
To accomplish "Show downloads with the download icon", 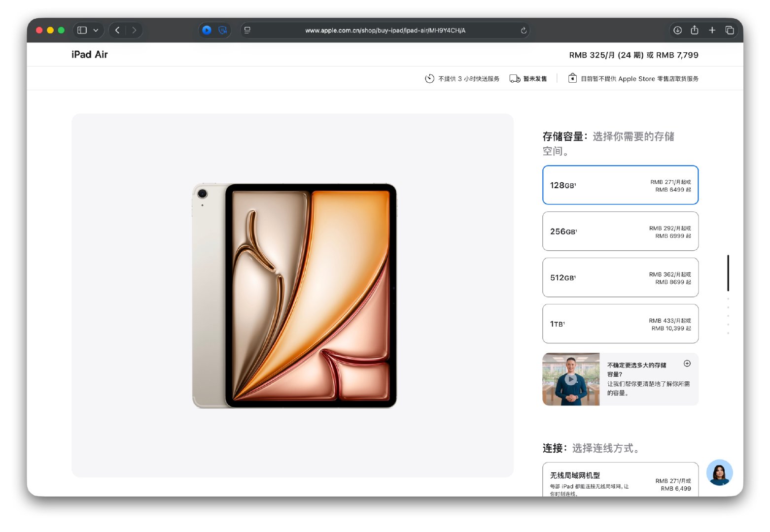I will click(x=678, y=30).
